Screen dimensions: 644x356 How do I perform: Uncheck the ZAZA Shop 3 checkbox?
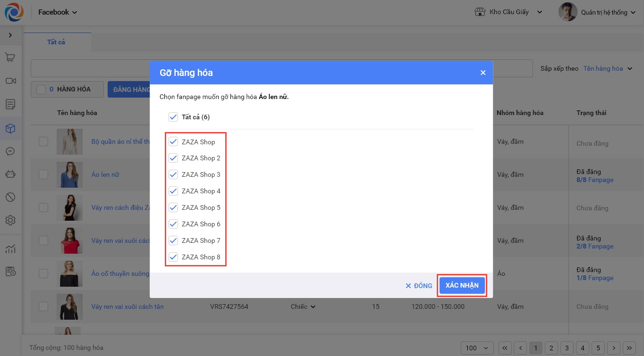click(173, 174)
